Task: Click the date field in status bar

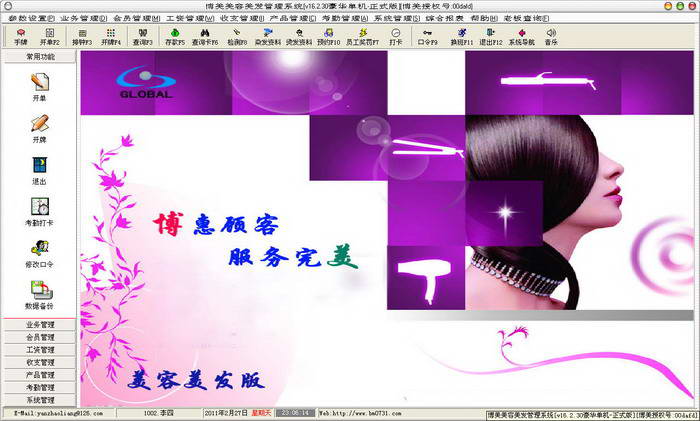Action: 225,413
